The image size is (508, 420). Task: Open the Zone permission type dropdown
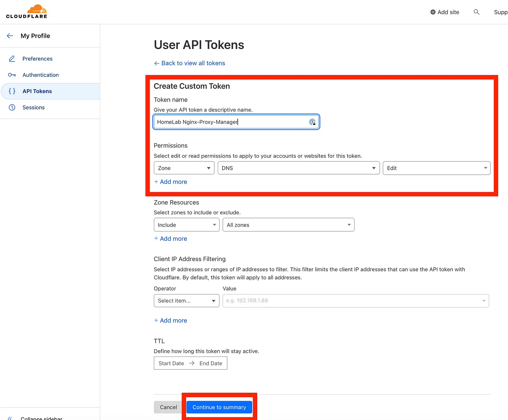184,168
